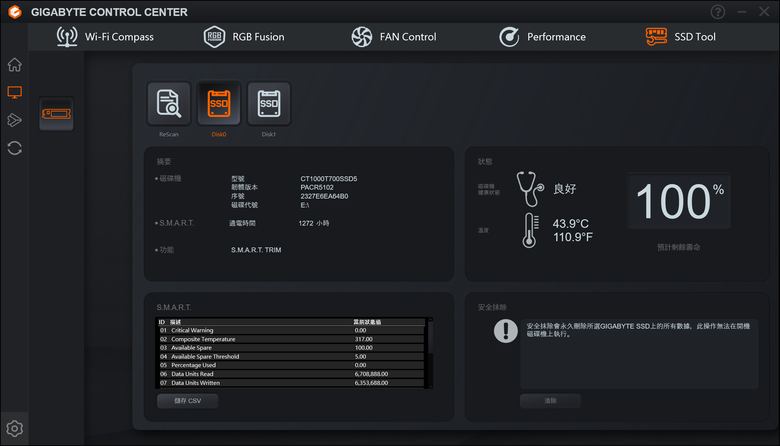Click the firmware version PACR5102
The height and width of the screenshot is (446, 780).
[317, 187]
